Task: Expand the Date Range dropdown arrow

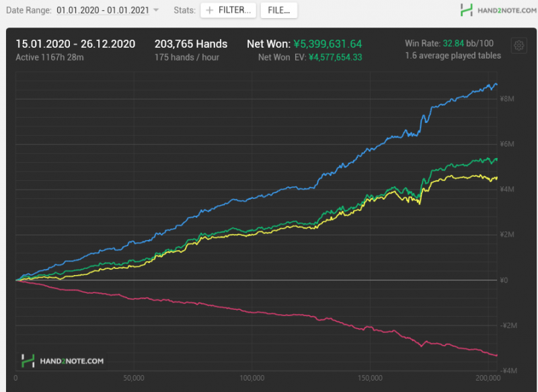Action: click(157, 10)
